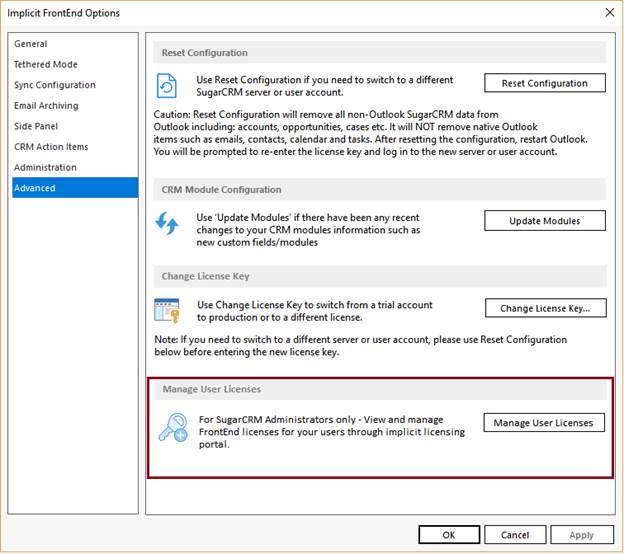Close the Implicit FrontEnd Options dialog
Viewport: 624px width, 554px height.
[609, 13]
